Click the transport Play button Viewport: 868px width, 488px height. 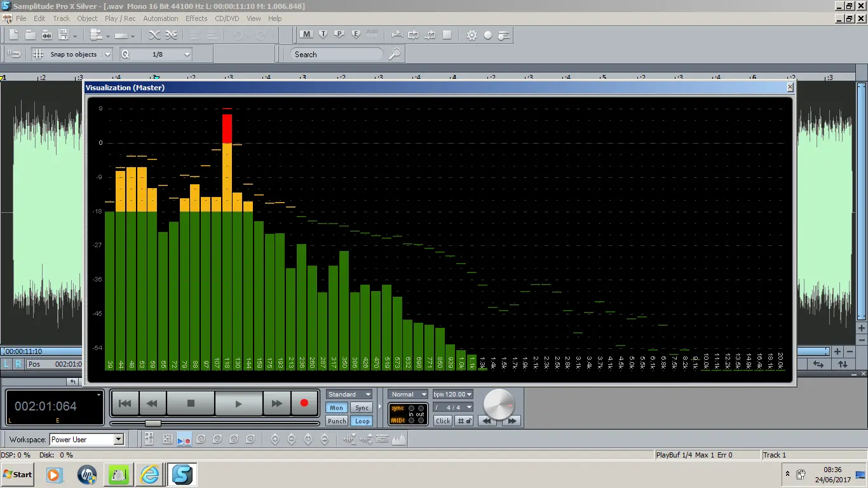pyautogui.click(x=238, y=403)
